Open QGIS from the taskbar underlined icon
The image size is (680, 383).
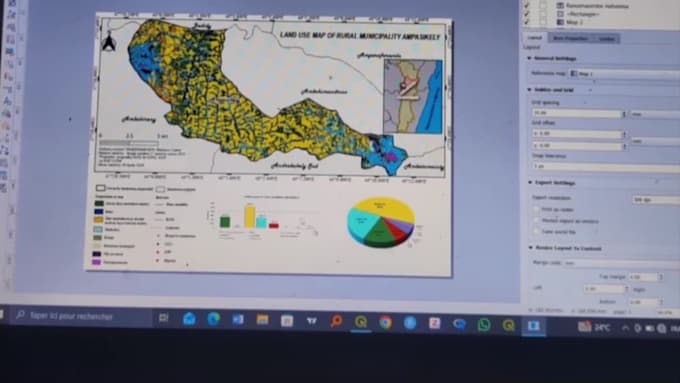[361, 322]
